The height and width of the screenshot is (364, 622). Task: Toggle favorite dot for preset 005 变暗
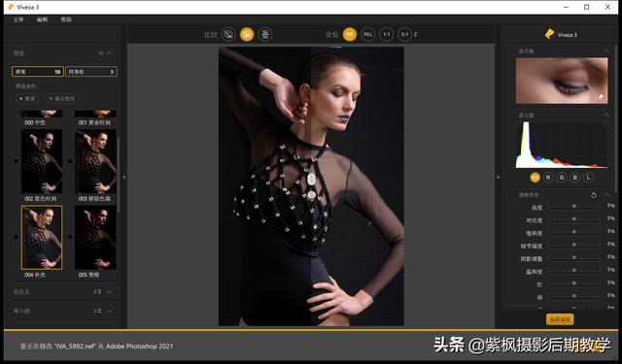70,237
